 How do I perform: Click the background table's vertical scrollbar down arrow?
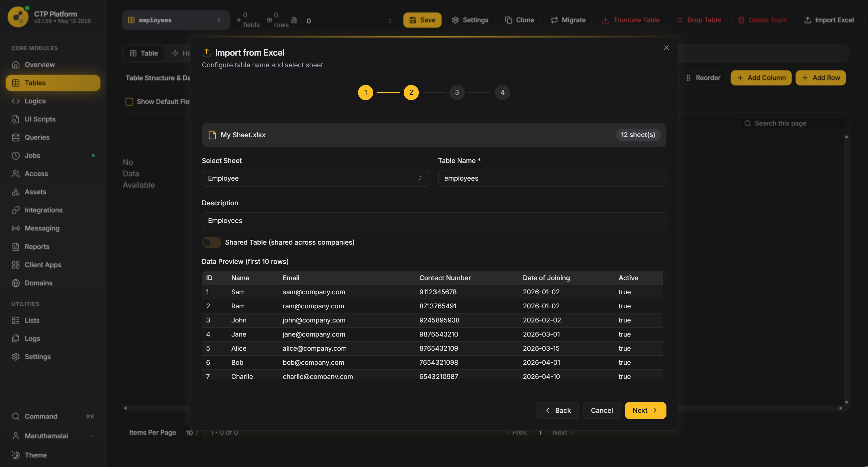tap(846, 402)
